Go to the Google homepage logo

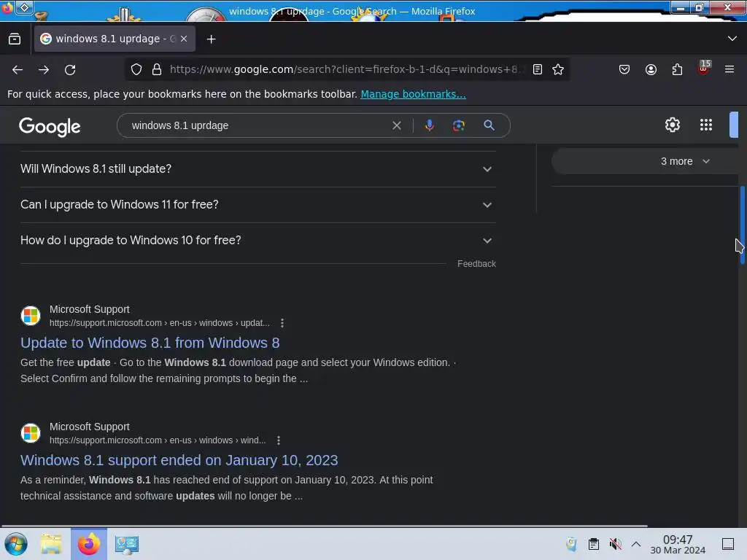50,127
